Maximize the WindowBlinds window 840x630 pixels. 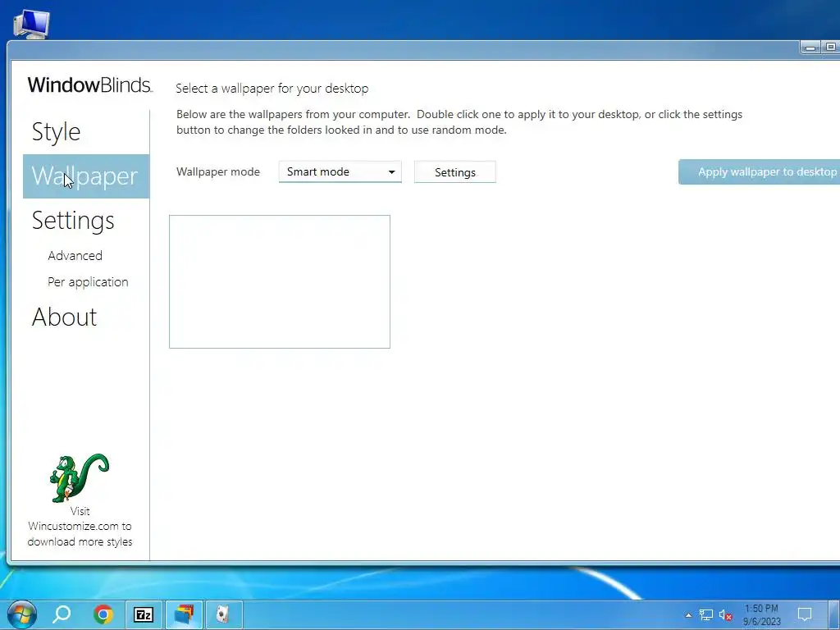830,48
